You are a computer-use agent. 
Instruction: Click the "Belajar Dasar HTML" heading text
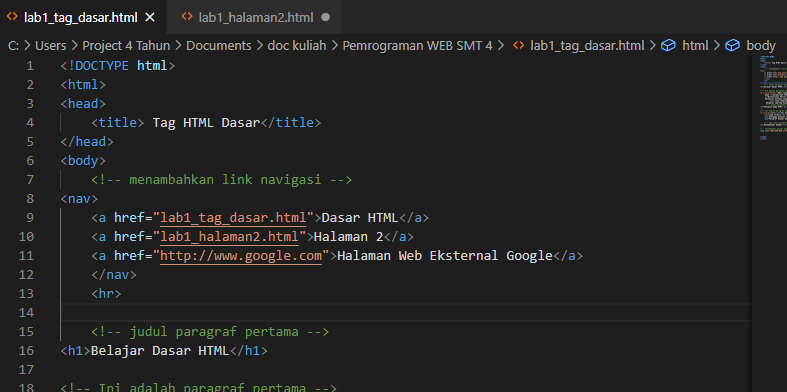click(x=160, y=351)
